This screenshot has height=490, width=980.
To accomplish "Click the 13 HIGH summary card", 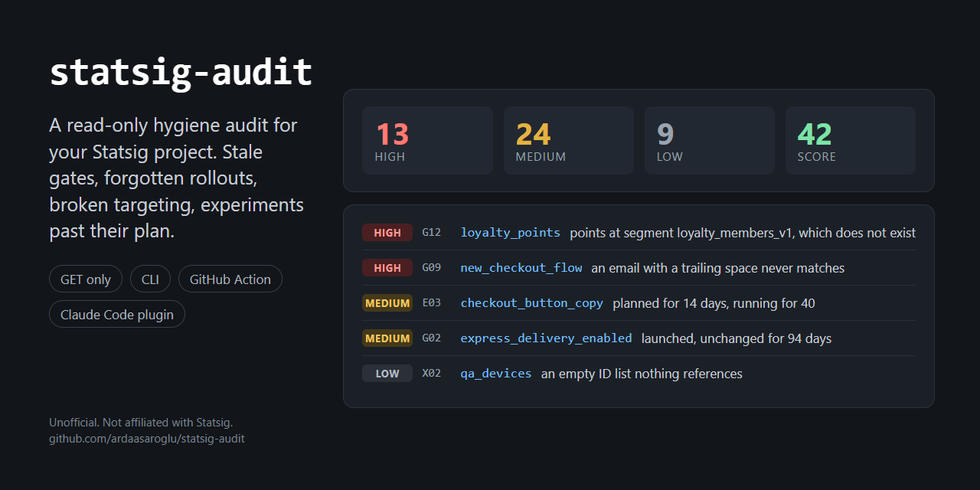I will click(x=427, y=141).
